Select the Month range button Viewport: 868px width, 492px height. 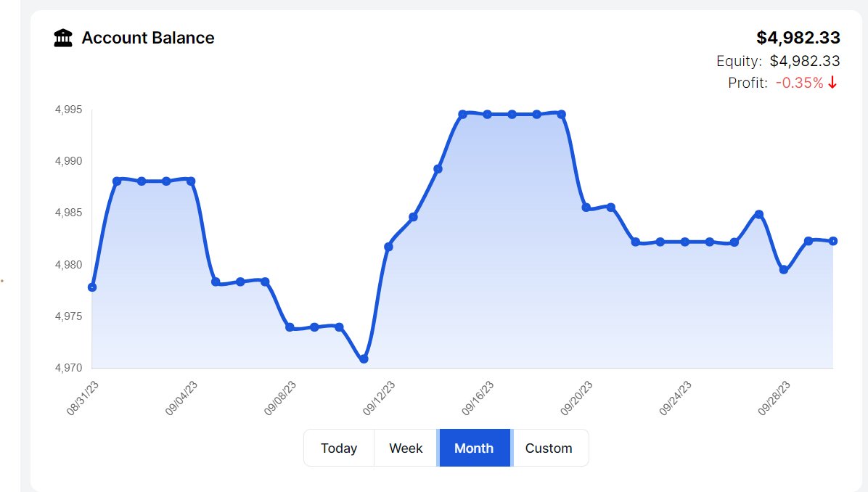pos(474,448)
